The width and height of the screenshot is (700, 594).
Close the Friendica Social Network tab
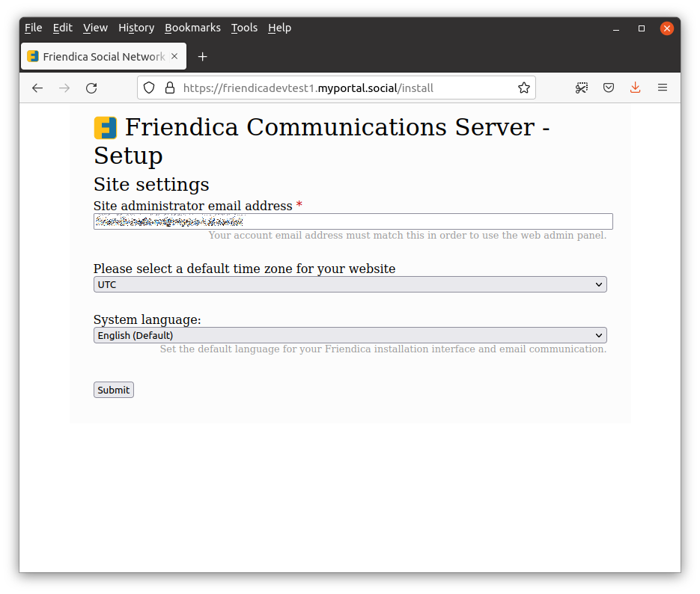[x=174, y=57]
